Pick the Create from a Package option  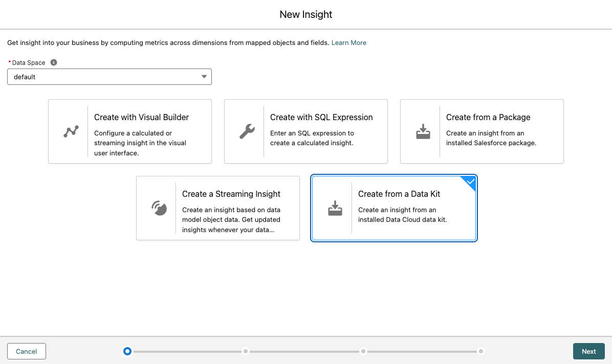482,131
